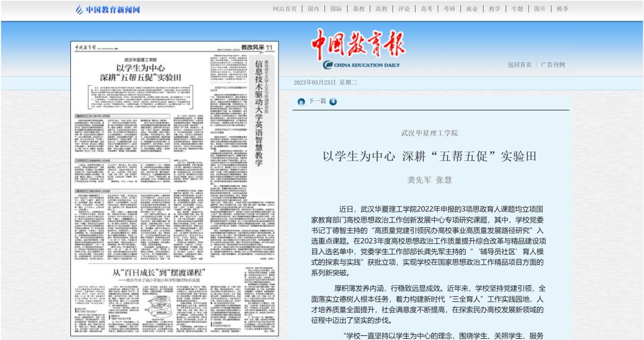This screenshot has width=644, height=340.
Task: Click the headline 以学生为中心 深耕"五帮五促"实验田
Action: click(x=429, y=156)
